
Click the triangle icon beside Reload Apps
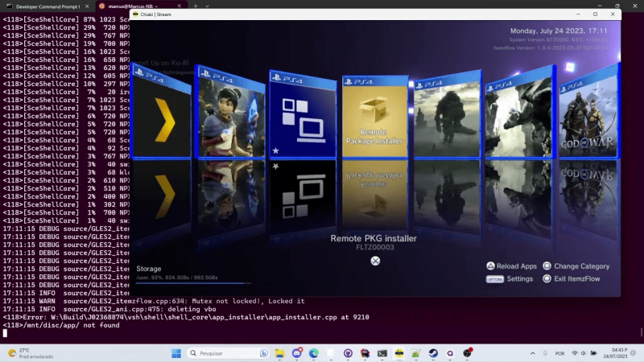(490, 266)
